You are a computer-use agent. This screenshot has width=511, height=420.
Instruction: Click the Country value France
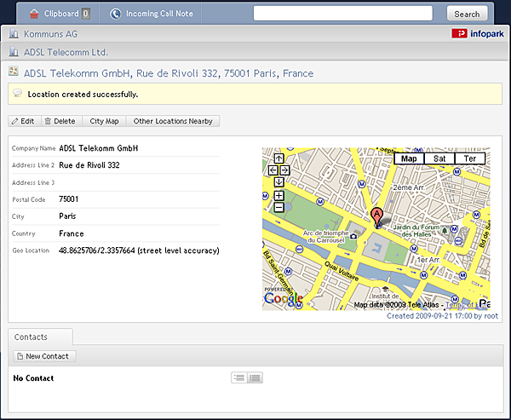(x=72, y=233)
